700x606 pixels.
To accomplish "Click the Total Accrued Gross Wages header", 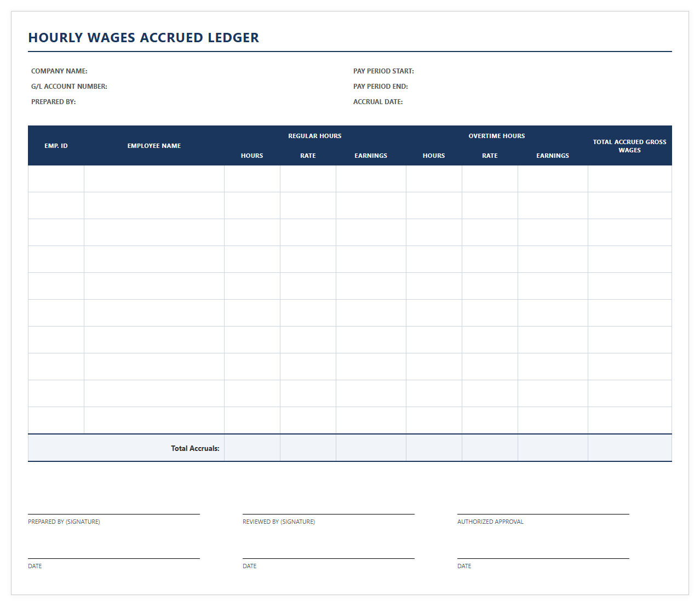I will 630,146.
